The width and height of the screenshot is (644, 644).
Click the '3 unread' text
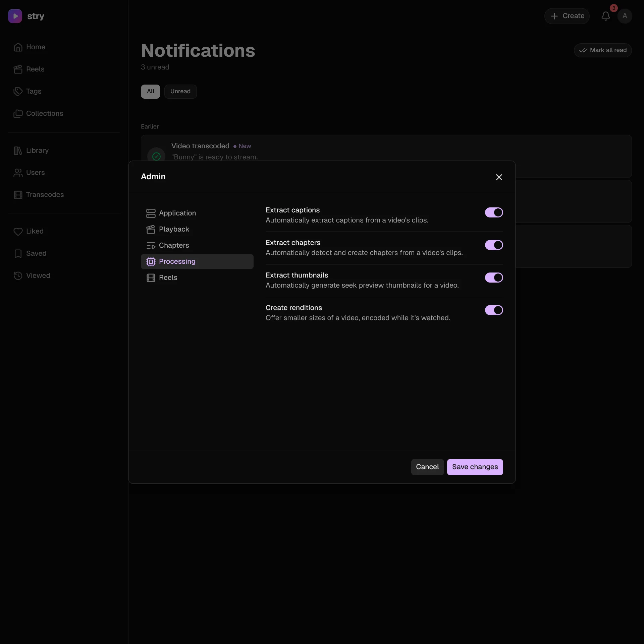click(155, 67)
